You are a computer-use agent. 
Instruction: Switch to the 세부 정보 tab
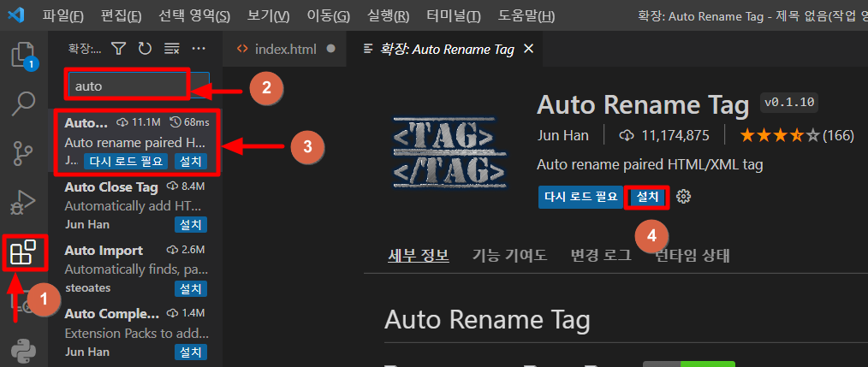tap(419, 255)
